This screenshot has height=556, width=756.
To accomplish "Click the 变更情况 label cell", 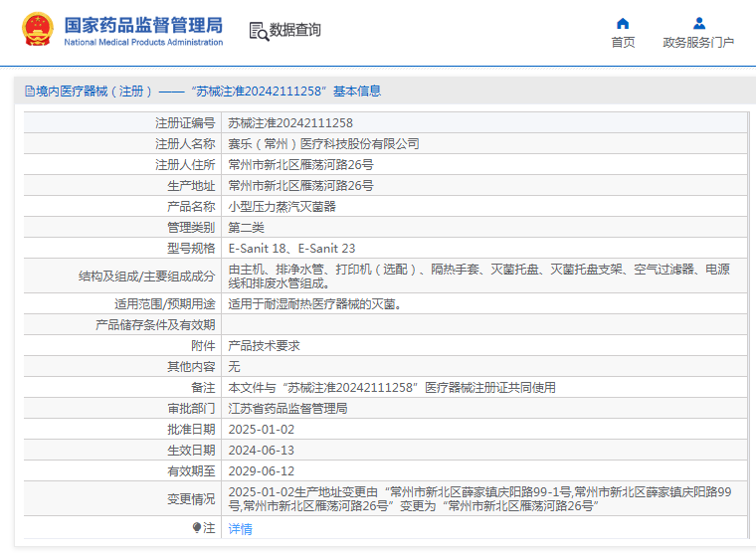I will coord(122,498).
